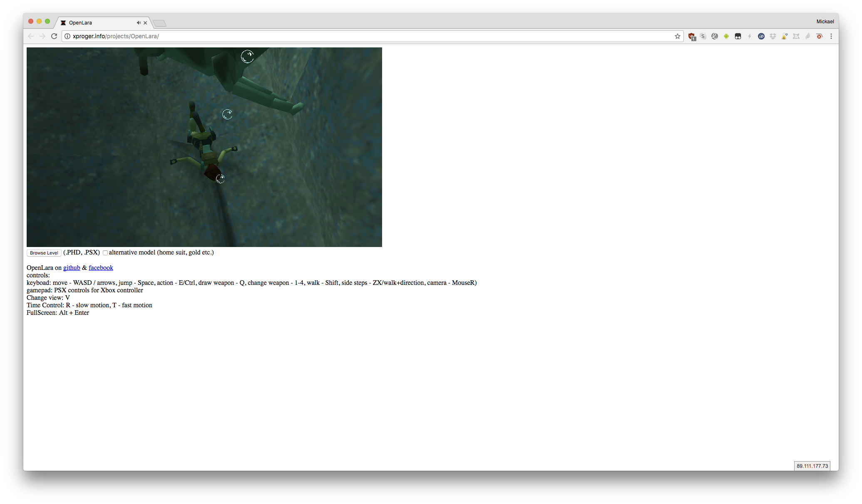Reload the page
Screen dimensions: 862x504
pyautogui.click(x=54, y=36)
